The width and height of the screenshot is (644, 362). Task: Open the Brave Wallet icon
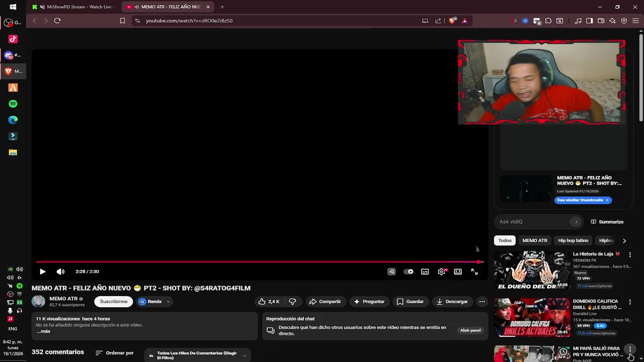(x=601, y=21)
